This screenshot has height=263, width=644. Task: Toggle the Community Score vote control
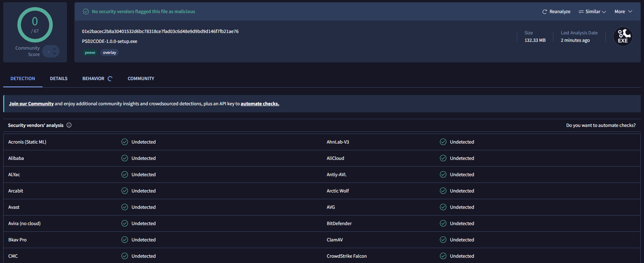tap(51, 51)
